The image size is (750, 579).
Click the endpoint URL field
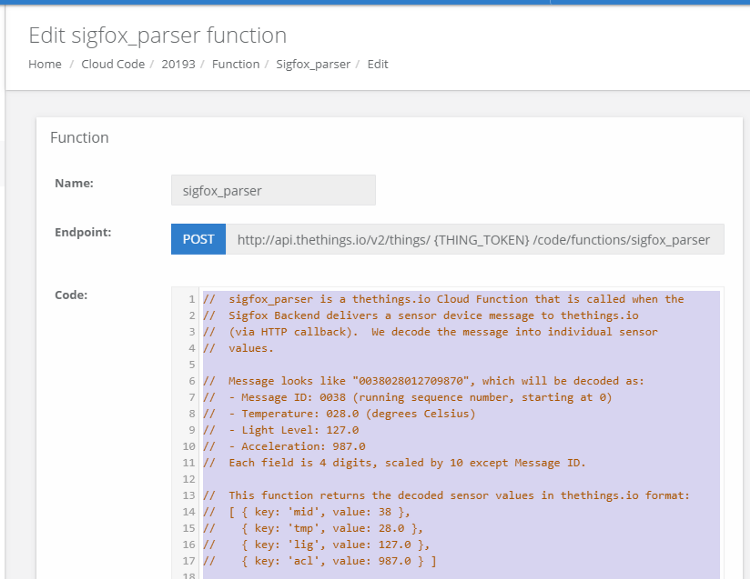[475, 239]
